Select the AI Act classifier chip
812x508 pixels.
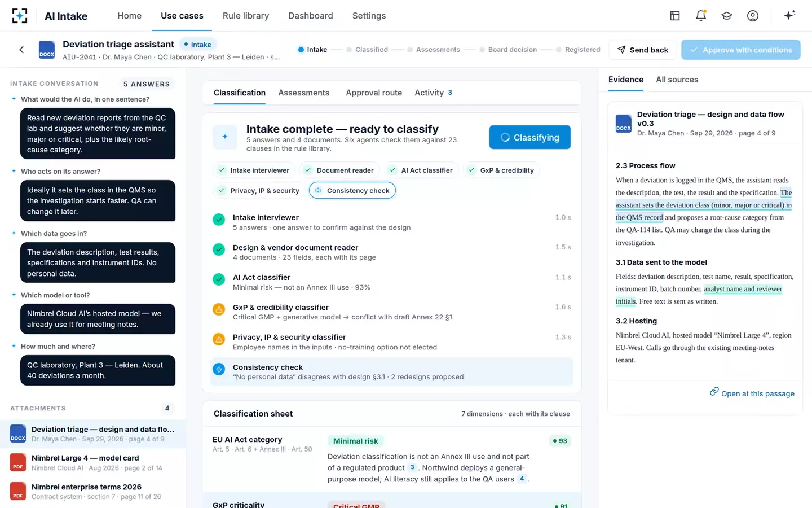421,170
